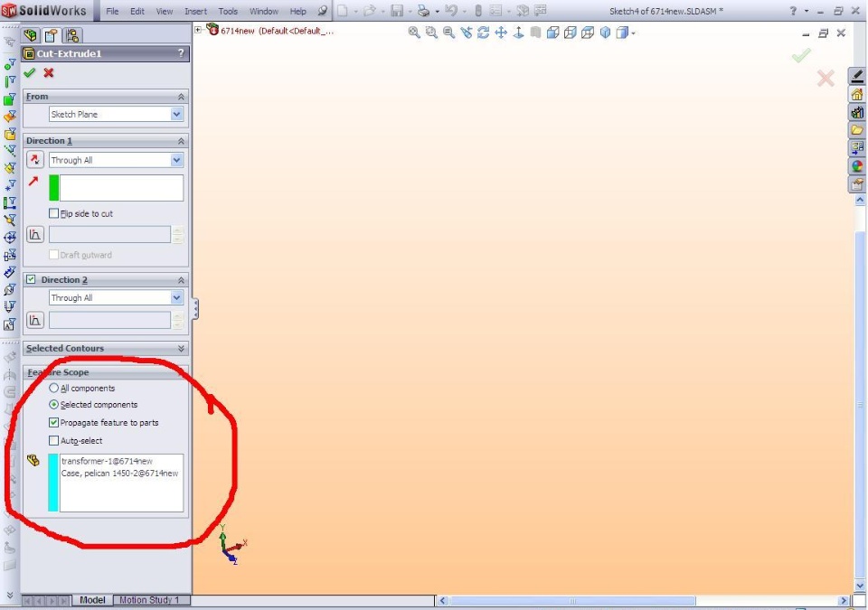Open the view settings dropdown arrow

click(633, 33)
